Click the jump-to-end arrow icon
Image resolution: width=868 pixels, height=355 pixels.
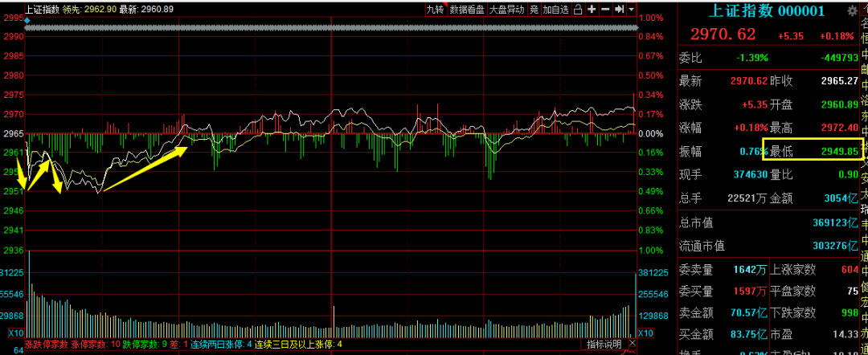620,9
